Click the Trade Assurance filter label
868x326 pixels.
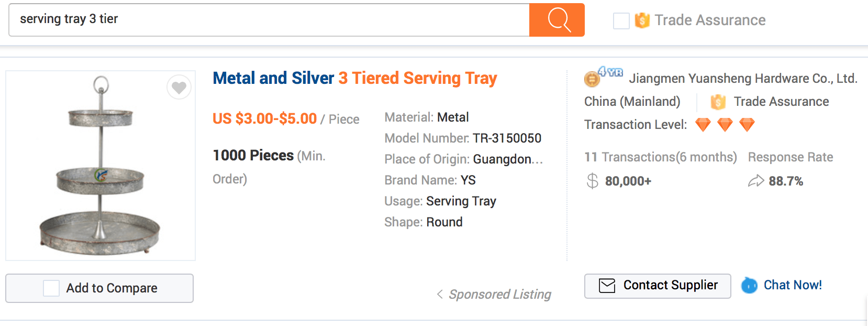(710, 20)
